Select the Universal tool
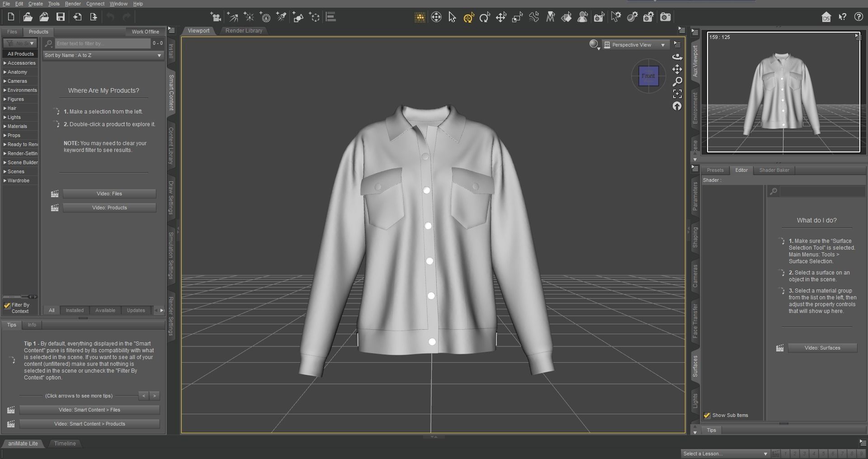This screenshot has width=868, height=459. (x=468, y=17)
